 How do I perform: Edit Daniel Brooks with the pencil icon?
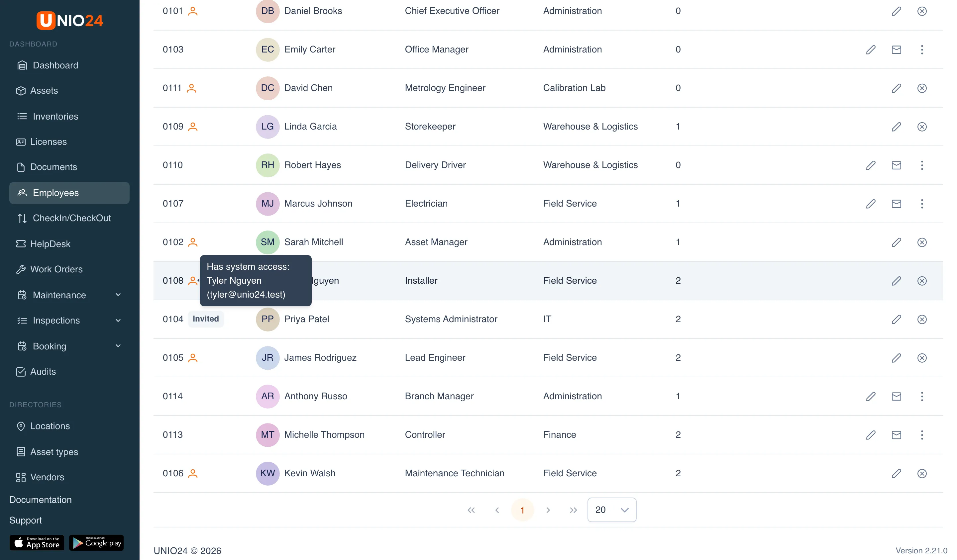point(896,11)
